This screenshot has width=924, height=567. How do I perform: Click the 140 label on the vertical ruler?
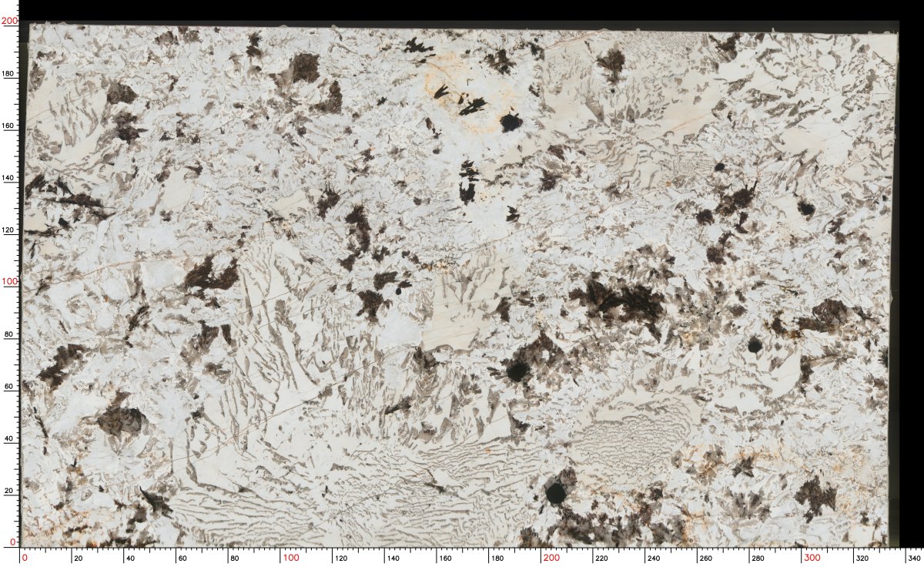tap(8, 178)
